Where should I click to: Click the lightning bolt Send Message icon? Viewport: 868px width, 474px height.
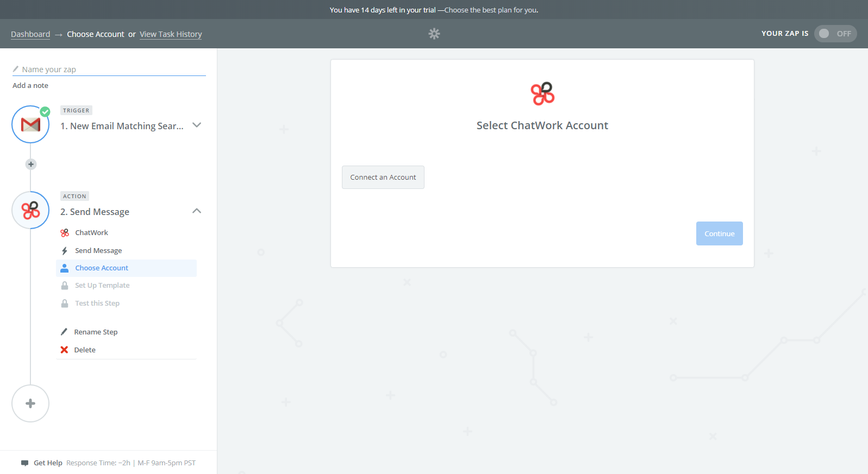(x=65, y=251)
